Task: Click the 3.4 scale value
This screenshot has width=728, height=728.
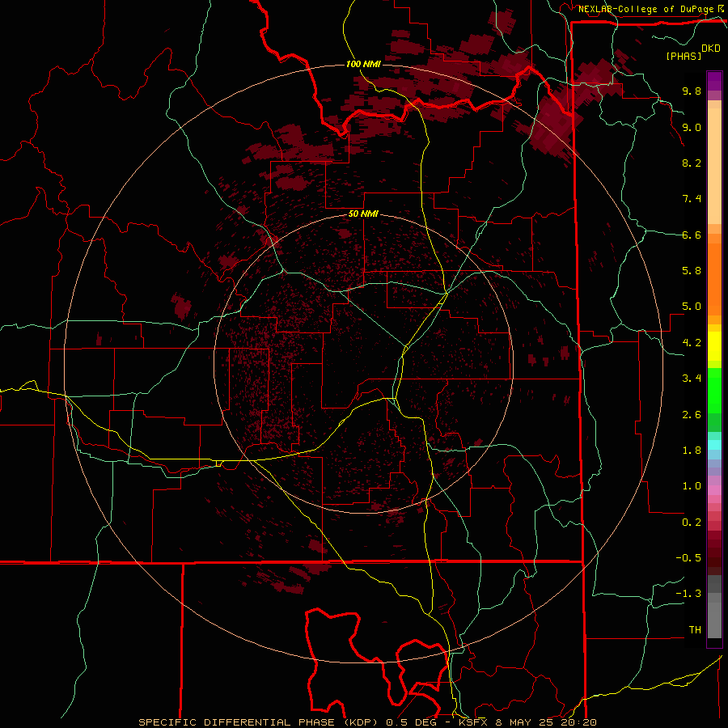Action: tap(692, 379)
